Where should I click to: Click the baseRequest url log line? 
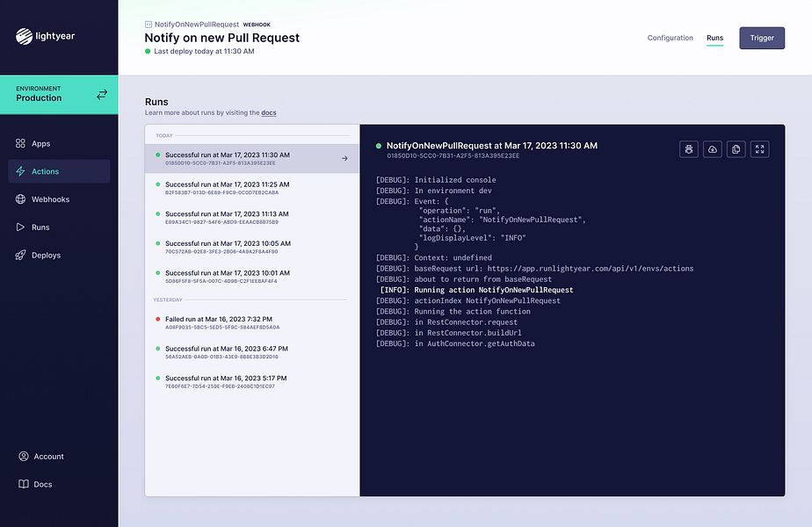534,268
